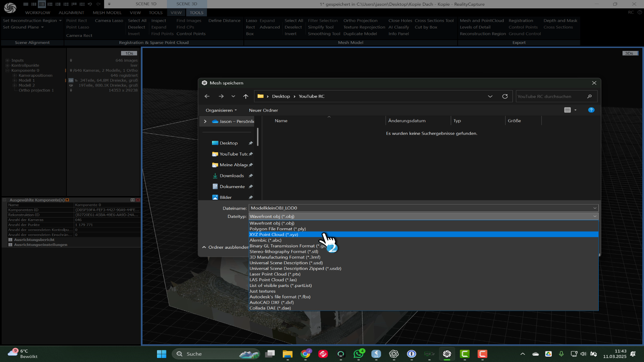The height and width of the screenshot is (362, 644).
Task: Choose Polygon File Format (*.ply) from list
Action: [423, 229]
